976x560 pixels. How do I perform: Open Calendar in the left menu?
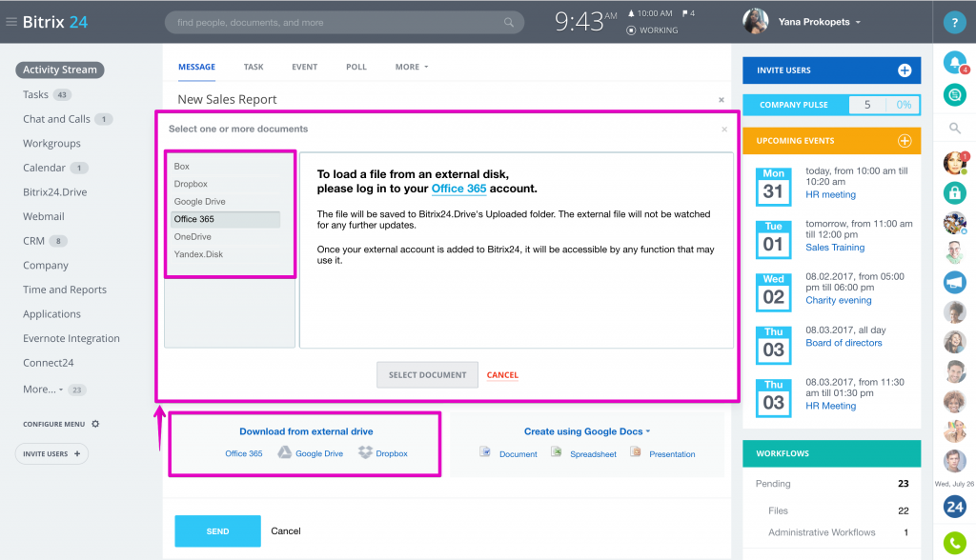click(44, 168)
